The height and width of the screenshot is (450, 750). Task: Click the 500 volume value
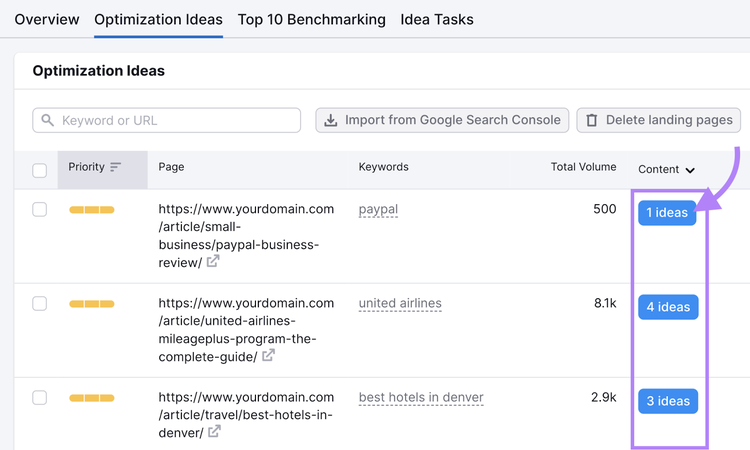605,209
